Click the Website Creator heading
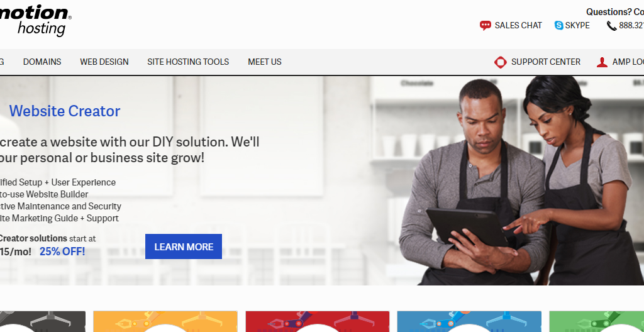Image resolution: width=644 pixels, height=332 pixels. tap(65, 111)
